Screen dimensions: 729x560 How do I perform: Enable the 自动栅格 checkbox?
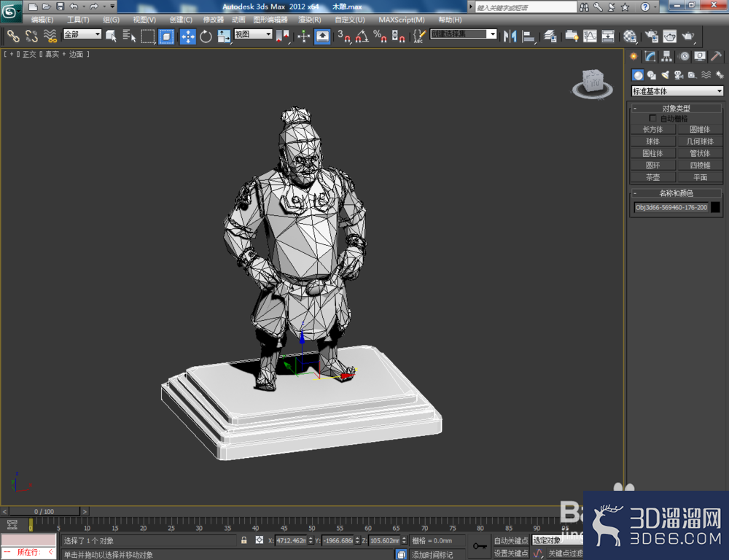tap(652, 118)
